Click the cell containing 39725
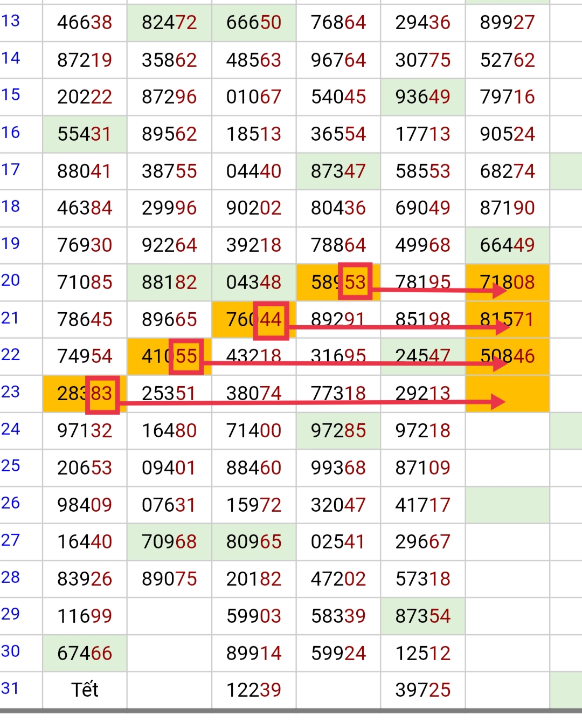Image resolution: width=582 pixels, height=728 pixels. coord(422,690)
